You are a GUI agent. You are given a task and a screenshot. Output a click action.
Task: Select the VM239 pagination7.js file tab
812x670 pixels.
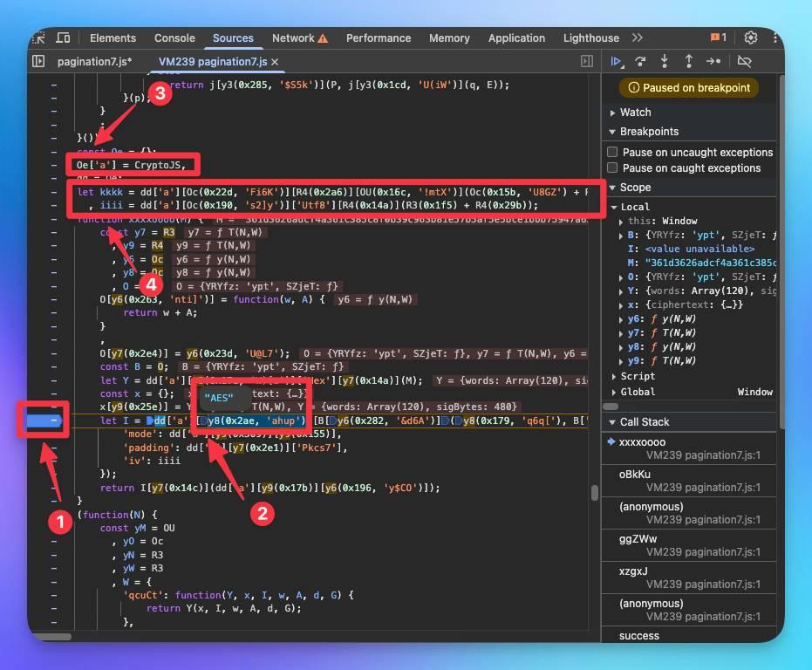pyautogui.click(x=213, y=62)
